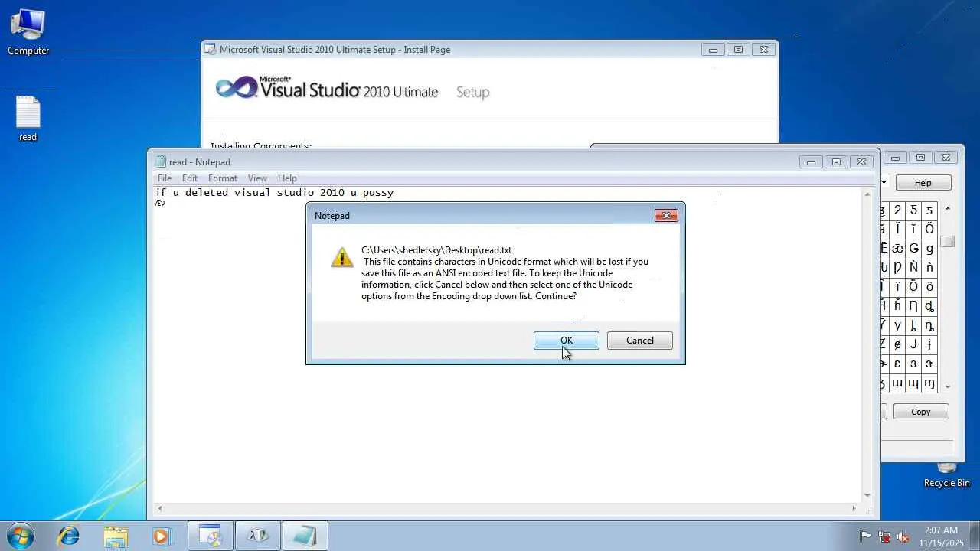Click the Notepad title bar icon

coord(160,161)
